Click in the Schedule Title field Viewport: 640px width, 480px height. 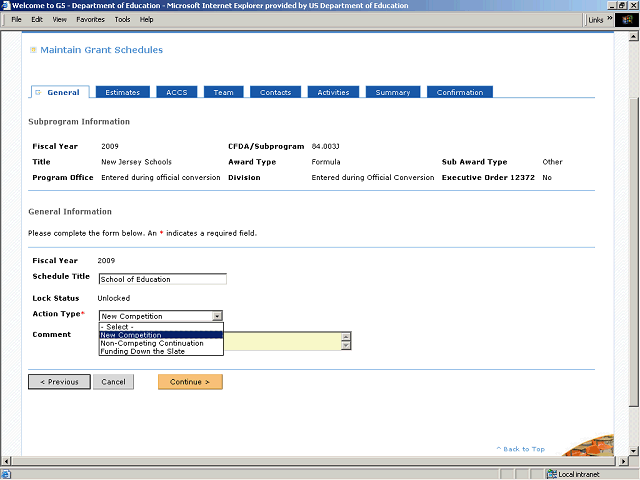[x=162, y=279]
